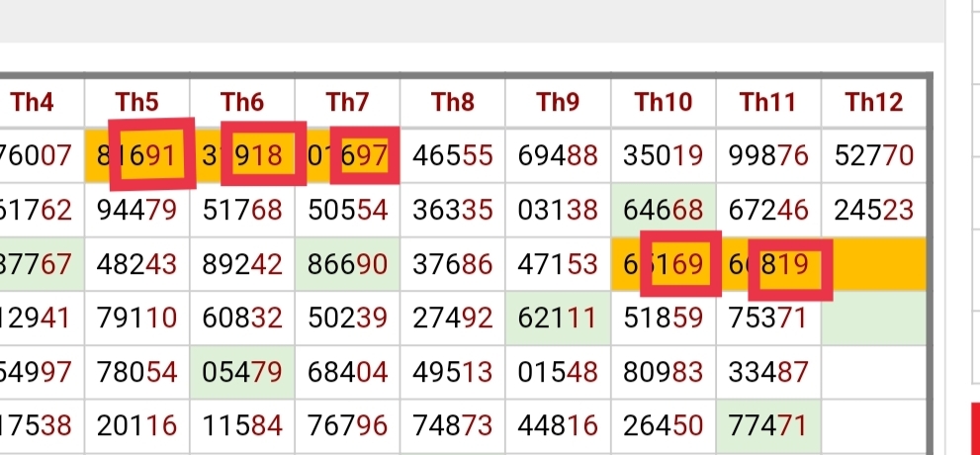Screen dimensions: 980x455
Task: Select the red-boxed 169 cell under Th10
Action: point(680,264)
